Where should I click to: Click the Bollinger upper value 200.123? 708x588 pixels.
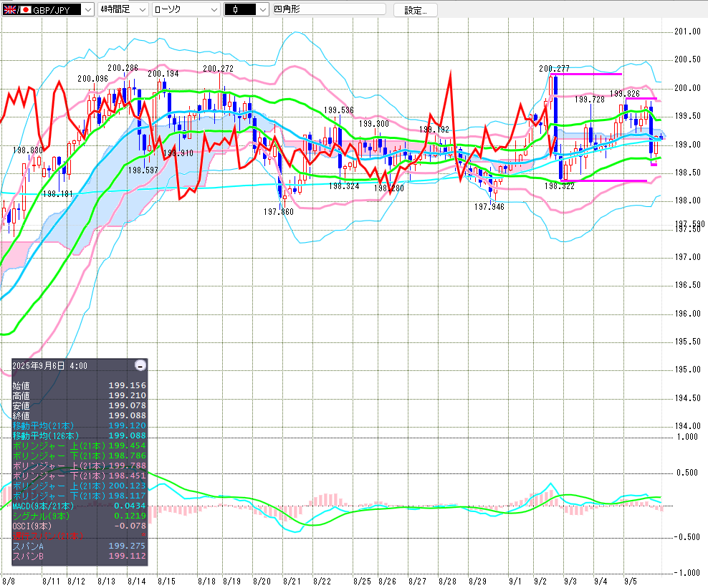(128, 486)
